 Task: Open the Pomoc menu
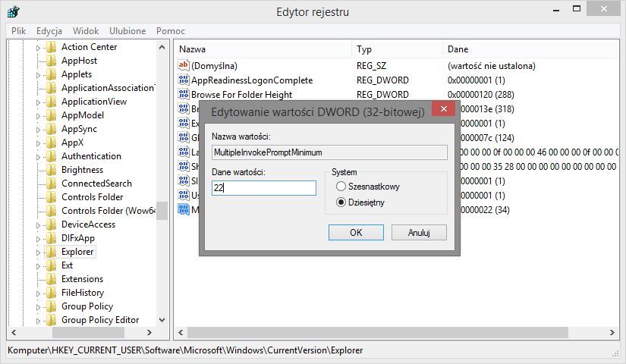tap(171, 31)
